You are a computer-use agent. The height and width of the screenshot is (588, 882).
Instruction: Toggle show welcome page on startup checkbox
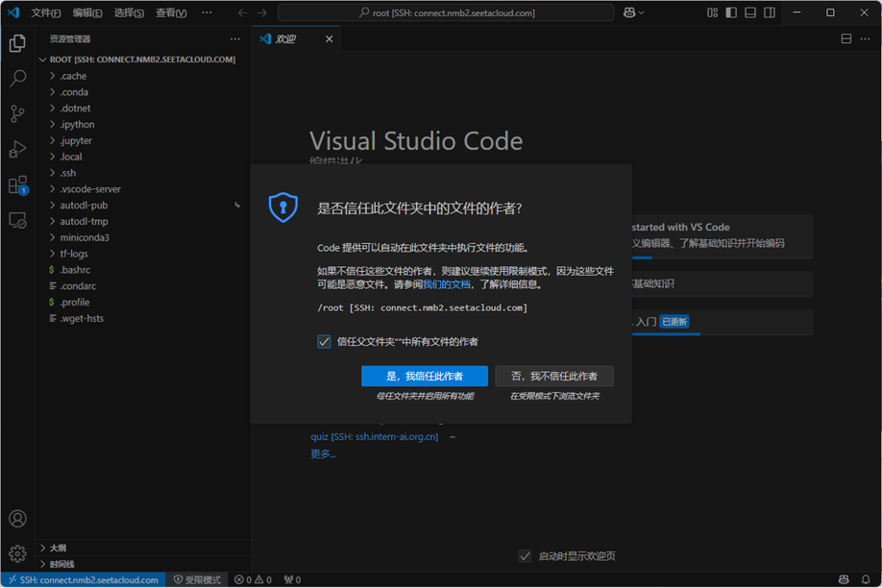pyautogui.click(x=525, y=556)
